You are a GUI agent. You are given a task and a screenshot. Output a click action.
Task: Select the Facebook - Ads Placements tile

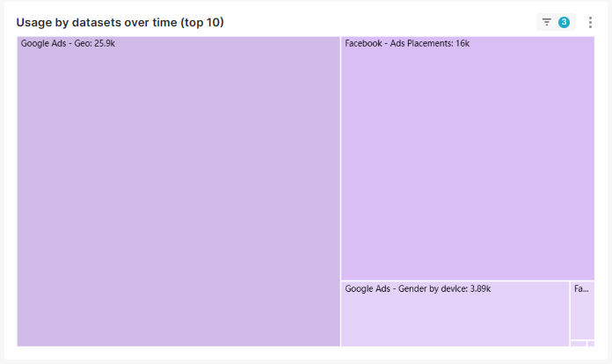(468, 158)
